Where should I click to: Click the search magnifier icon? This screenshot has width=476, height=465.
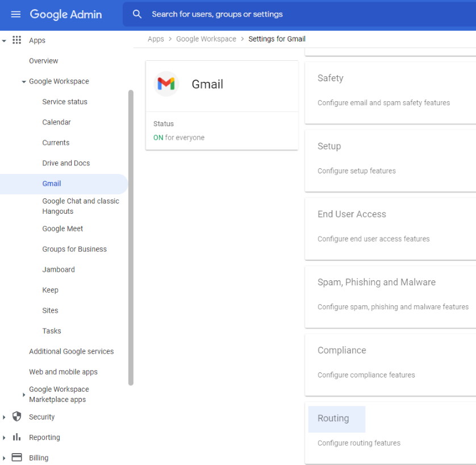click(x=137, y=14)
